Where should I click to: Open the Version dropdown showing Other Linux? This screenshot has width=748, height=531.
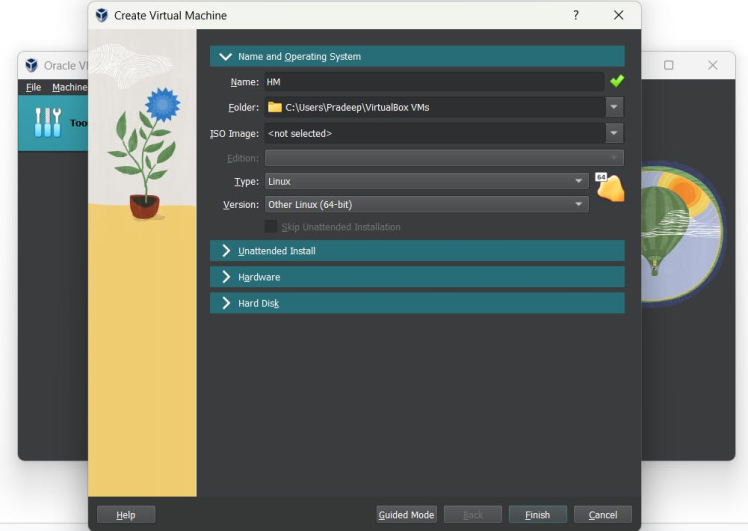tap(426, 204)
